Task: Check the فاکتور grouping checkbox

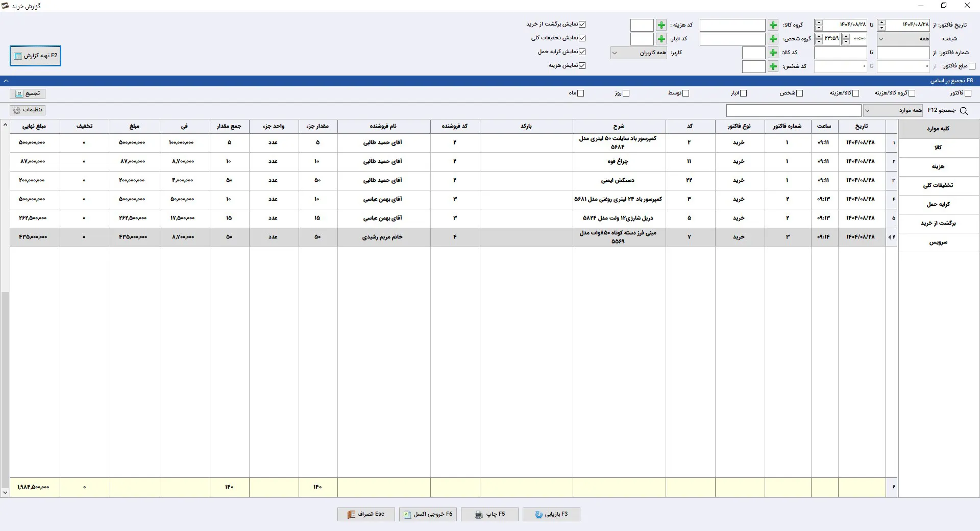Action: coord(968,93)
